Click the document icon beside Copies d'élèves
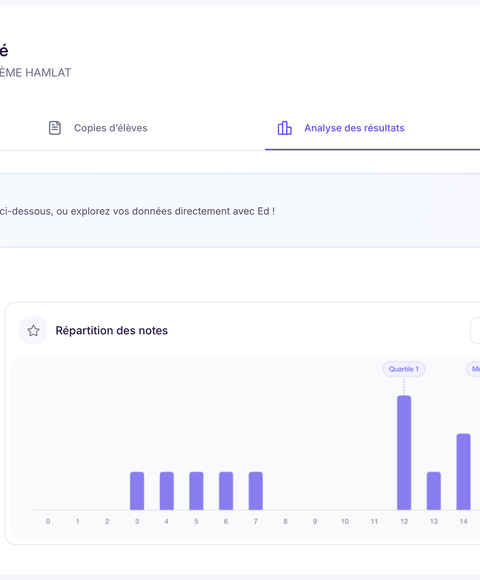The height and width of the screenshot is (580, 480). click(x=55, y=128)
